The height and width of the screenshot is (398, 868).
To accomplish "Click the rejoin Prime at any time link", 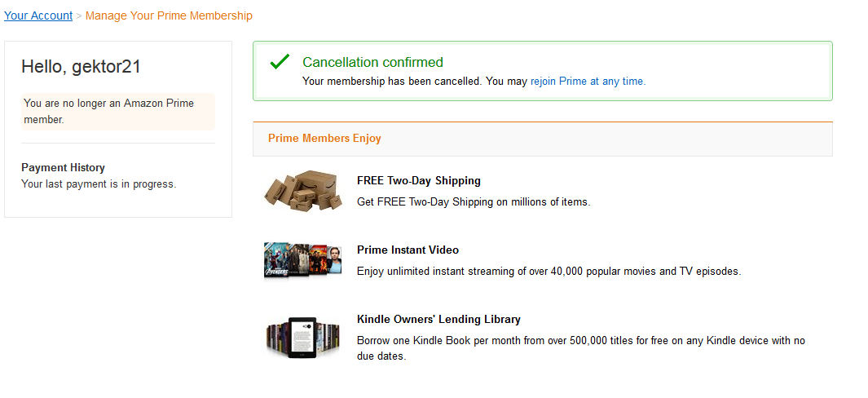I will tap(588, 82).
